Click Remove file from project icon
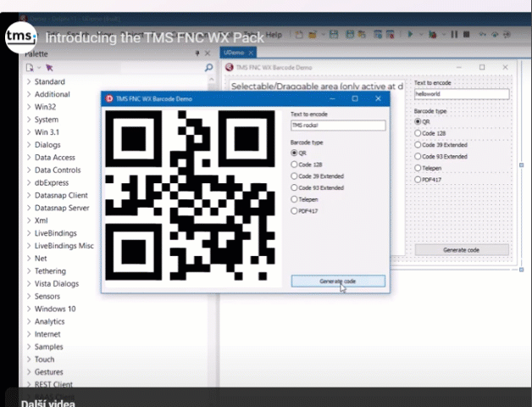The image size is (532, 407). pyautogui.click(x=391, y=34)
